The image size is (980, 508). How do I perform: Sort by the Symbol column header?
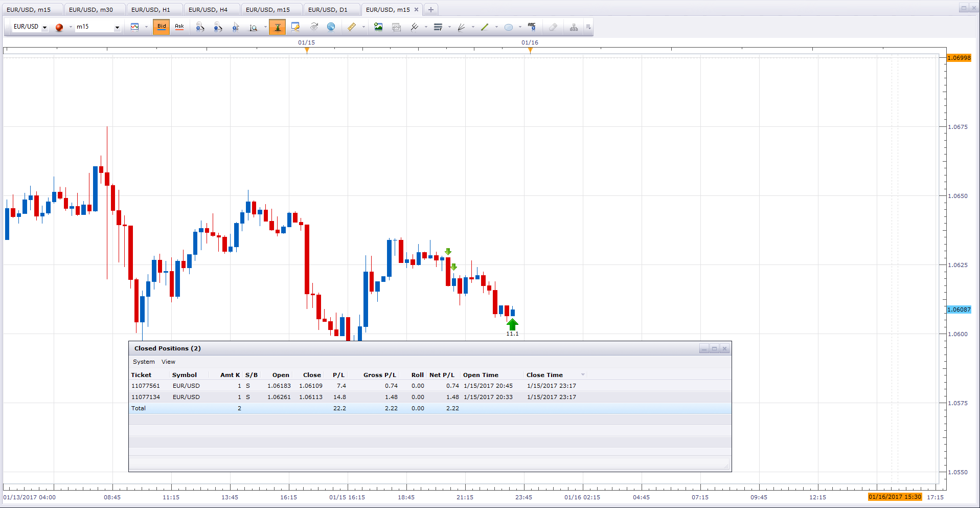[185, 375]
